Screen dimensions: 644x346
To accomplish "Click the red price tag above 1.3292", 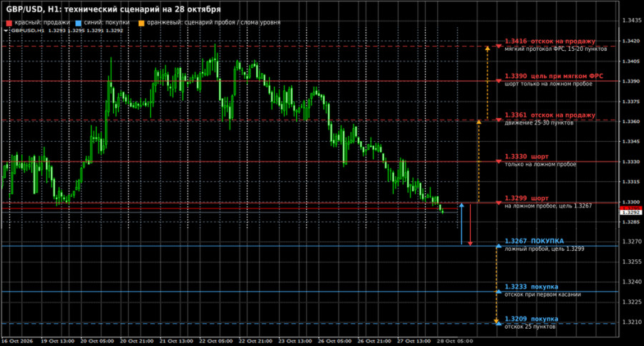I will (x=631, y=208).
